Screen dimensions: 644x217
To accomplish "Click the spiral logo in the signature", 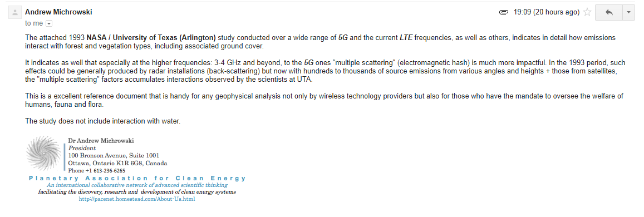I will click(43, 154).
